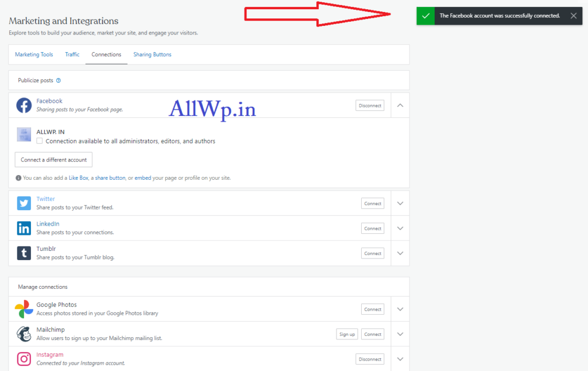Open the Traffic tab
This screenshot has height=371, width=588.
point(72,55)
